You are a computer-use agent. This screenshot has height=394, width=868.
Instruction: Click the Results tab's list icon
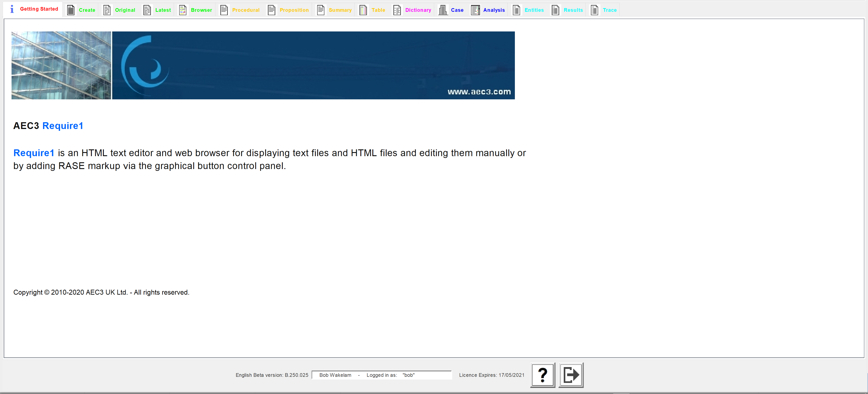point(556,10)
